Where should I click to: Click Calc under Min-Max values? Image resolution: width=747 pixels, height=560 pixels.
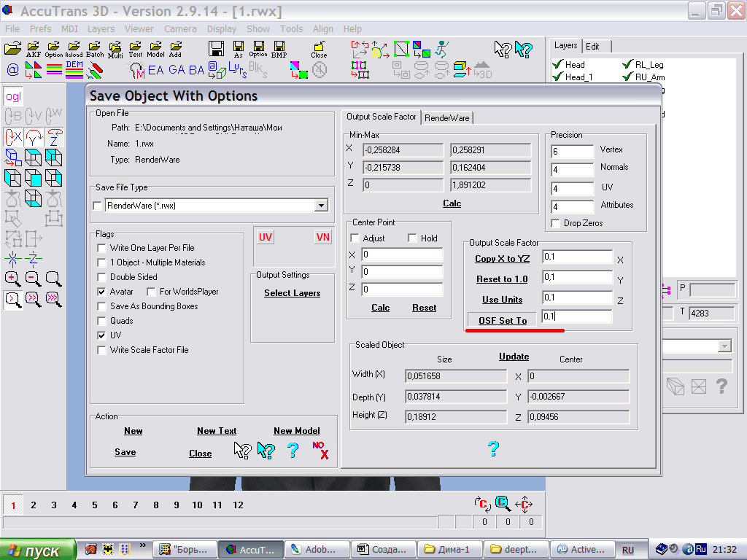(452, 204)
